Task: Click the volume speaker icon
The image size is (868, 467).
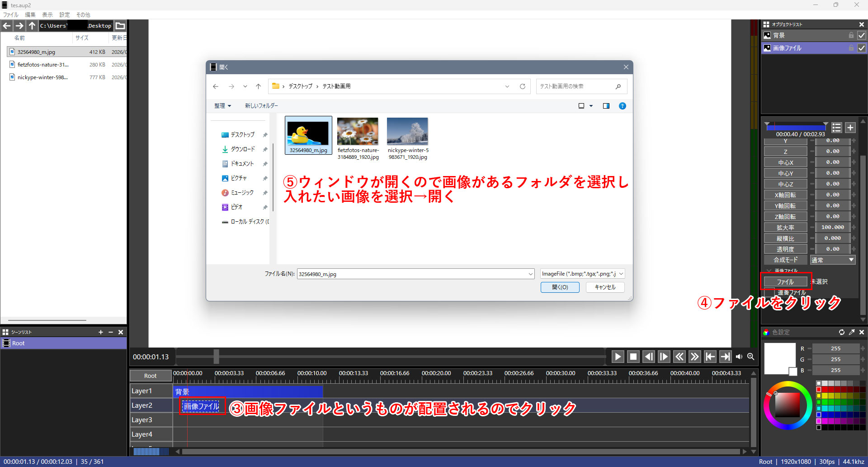Action: pos(739,357)
